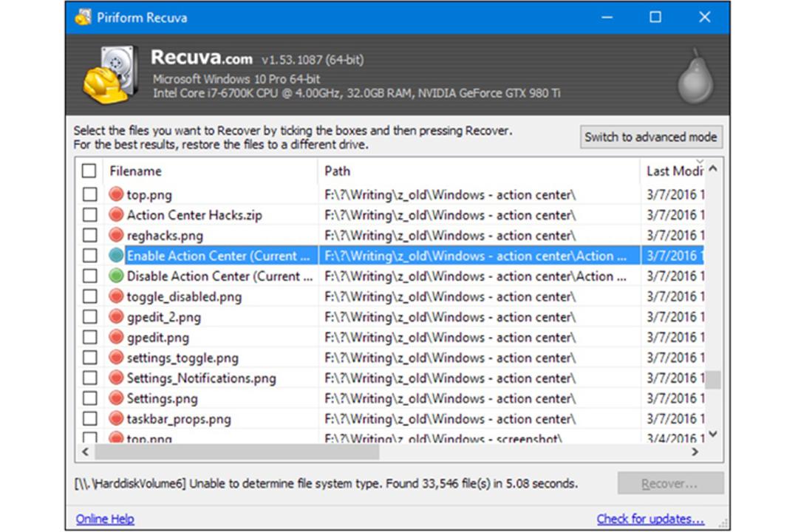
Task: Click red status dot for gpedit_2.png
Action: point(116,317)
